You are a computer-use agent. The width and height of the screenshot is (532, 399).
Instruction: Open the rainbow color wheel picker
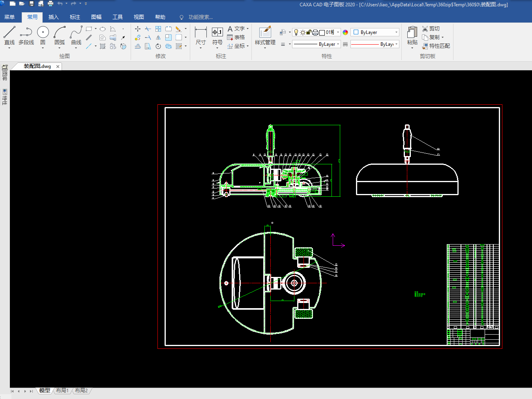345,32
